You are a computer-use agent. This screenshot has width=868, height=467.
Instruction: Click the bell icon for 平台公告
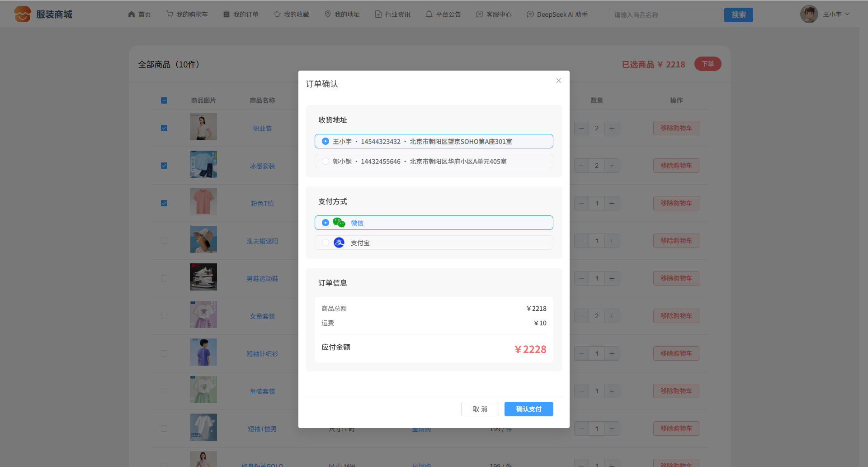point(429,14)
